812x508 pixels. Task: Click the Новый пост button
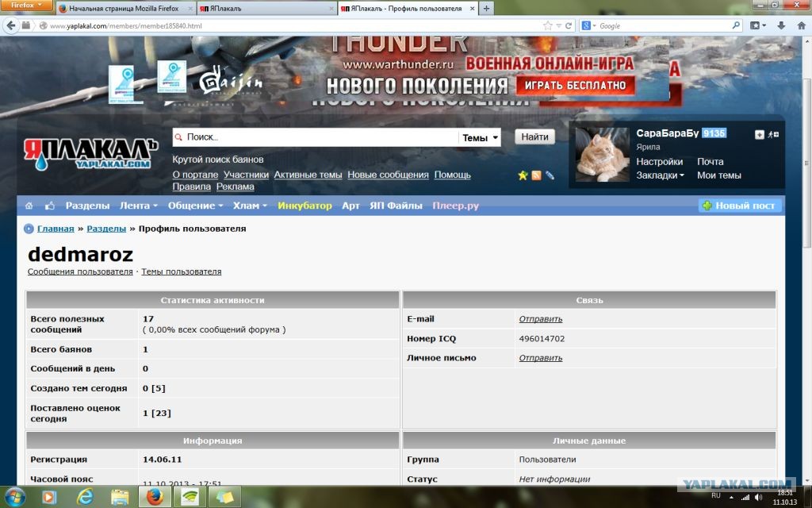740,206
